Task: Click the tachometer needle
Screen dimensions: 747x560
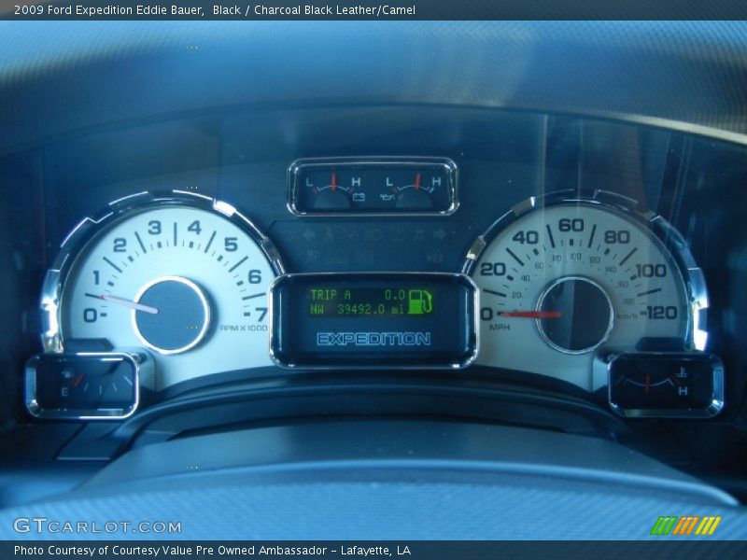Action: pos(129,304)
